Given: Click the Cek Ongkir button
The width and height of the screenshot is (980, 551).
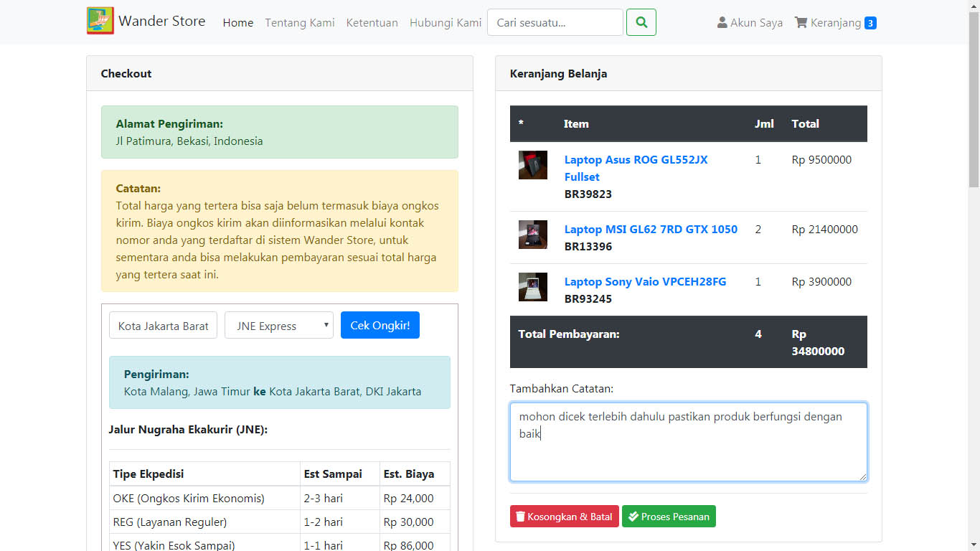Looking at the screenshot, I should [380, 325].
